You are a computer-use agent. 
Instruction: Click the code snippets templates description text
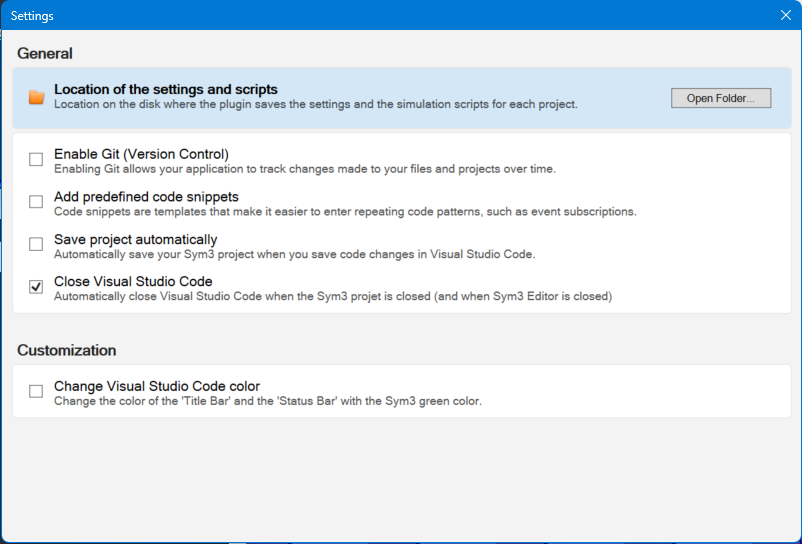point(344,211)
